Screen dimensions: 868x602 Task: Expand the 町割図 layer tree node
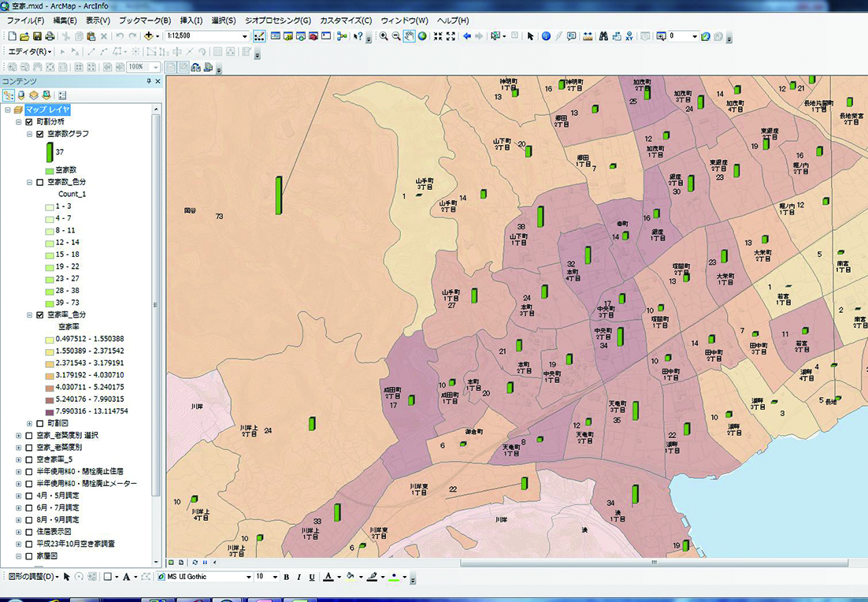[x=29, y=423]
